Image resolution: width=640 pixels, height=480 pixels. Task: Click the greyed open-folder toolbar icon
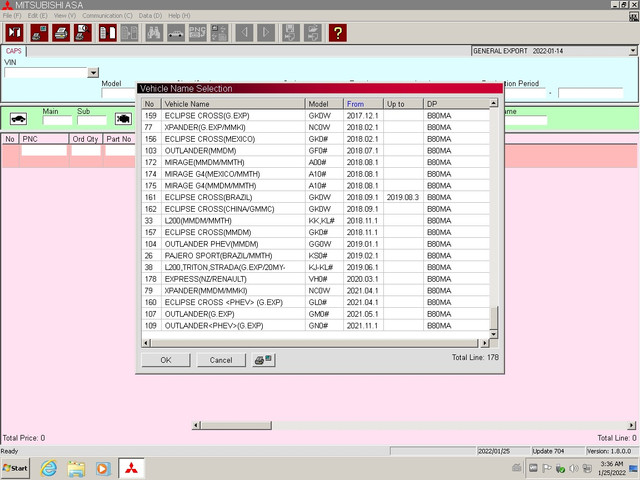[x=313, y=33]
